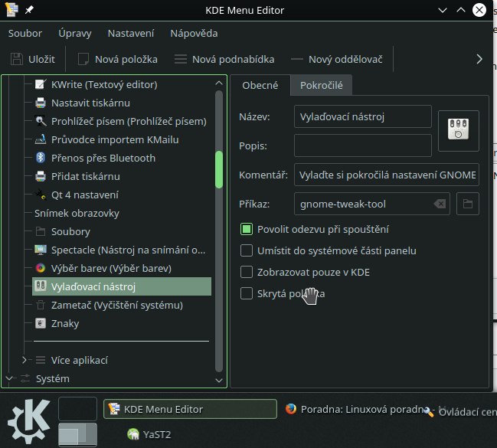This screenshot has width=497, height=448.
Task: Select the KDE Menu Editor taskbar entry
Action: point(190,409)
